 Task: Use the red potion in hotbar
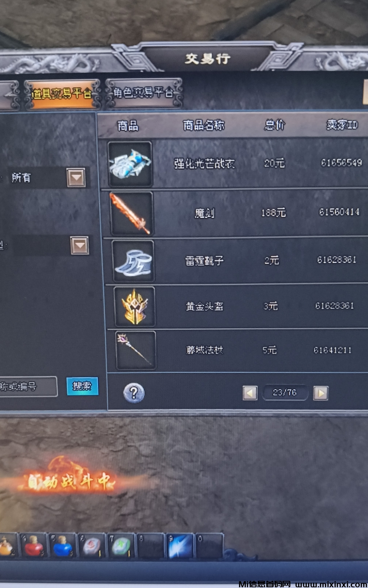(x=34, y=546)
